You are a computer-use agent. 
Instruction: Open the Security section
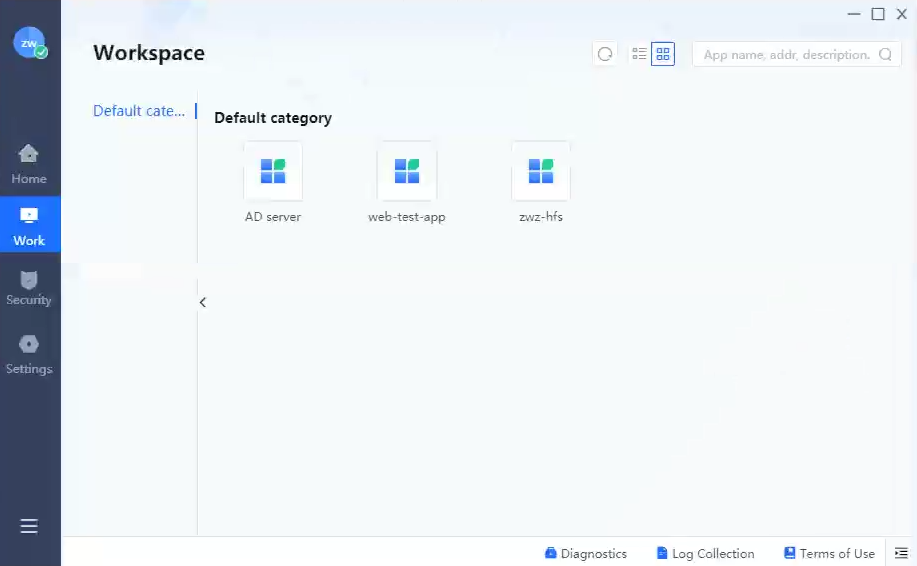coord(29,289)
